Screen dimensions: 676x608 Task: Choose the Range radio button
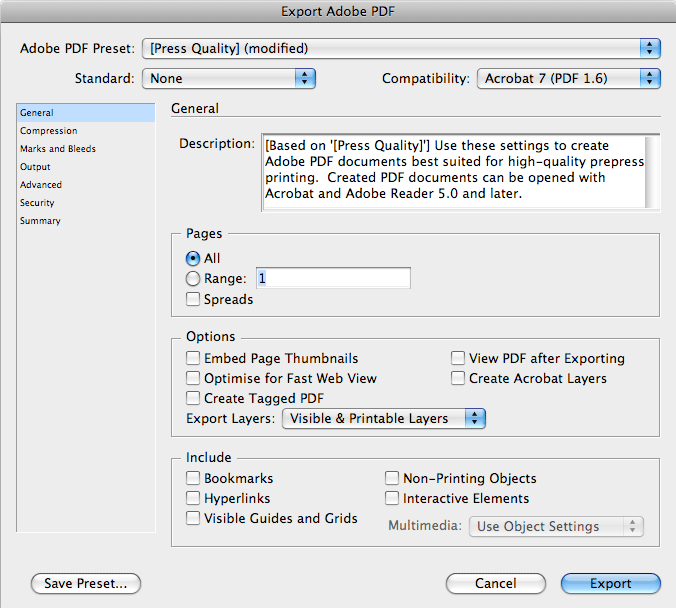[x=193, y=279]
